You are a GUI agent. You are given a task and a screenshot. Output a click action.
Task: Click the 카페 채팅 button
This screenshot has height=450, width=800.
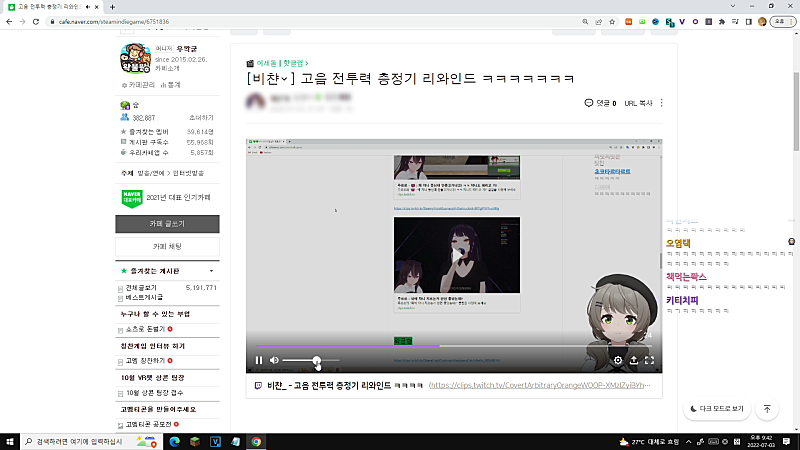click(167, 246)
